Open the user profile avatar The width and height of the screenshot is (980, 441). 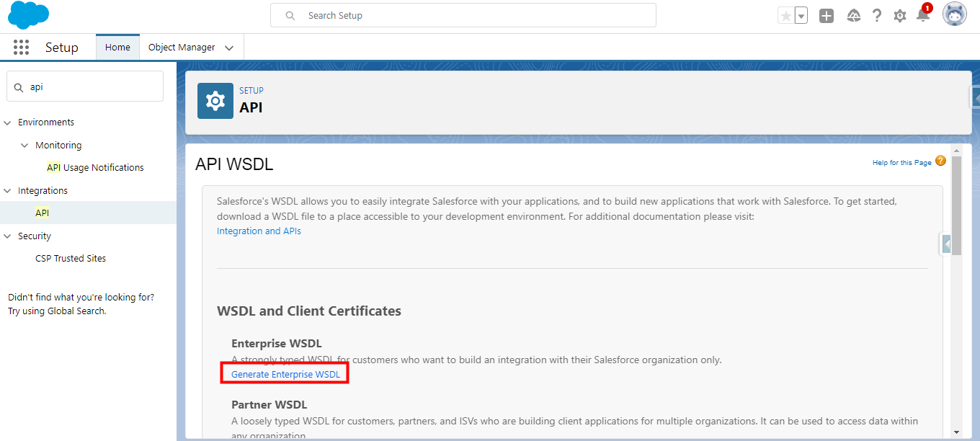(955, 14)
